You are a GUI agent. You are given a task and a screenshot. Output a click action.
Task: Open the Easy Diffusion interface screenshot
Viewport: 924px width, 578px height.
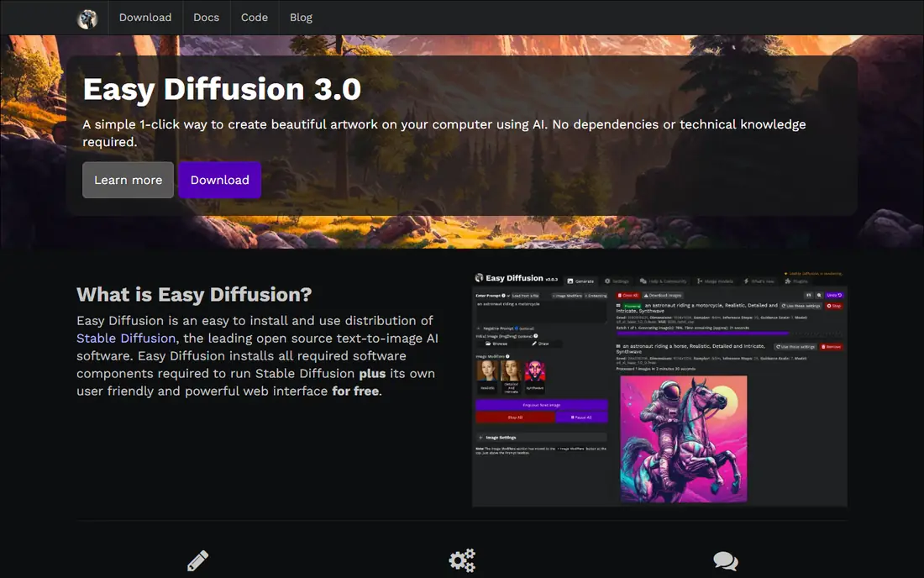pos(659,388)
